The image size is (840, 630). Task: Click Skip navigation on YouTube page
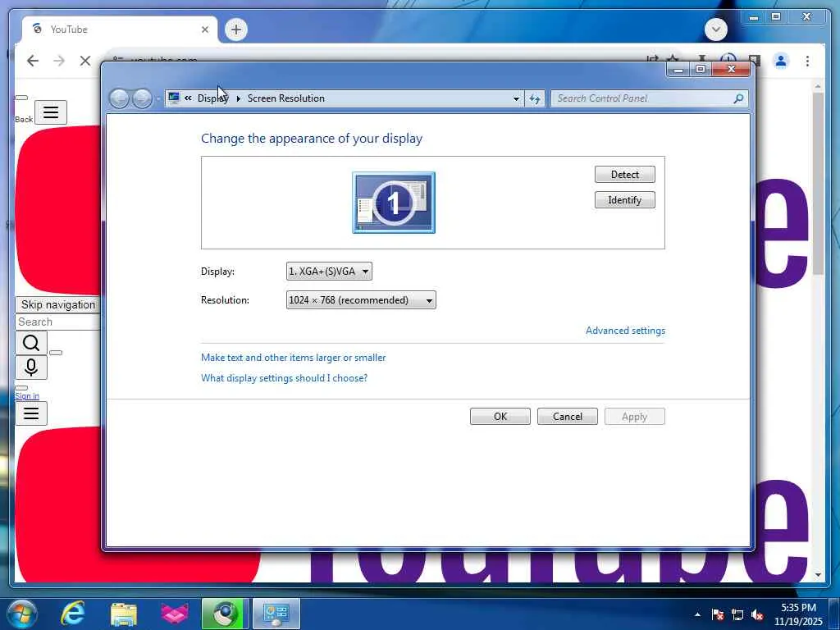click(x=57, y=305)
